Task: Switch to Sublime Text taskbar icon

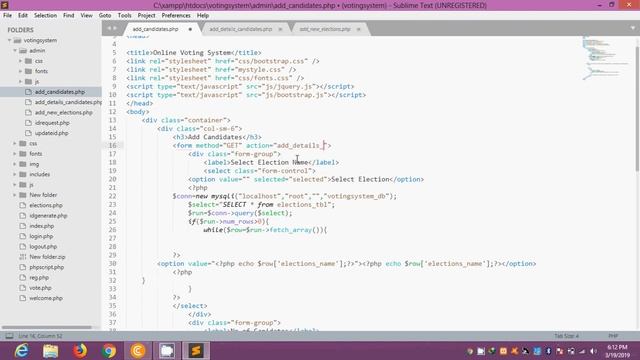Action: pyautogui.click(x=196, y=351)
